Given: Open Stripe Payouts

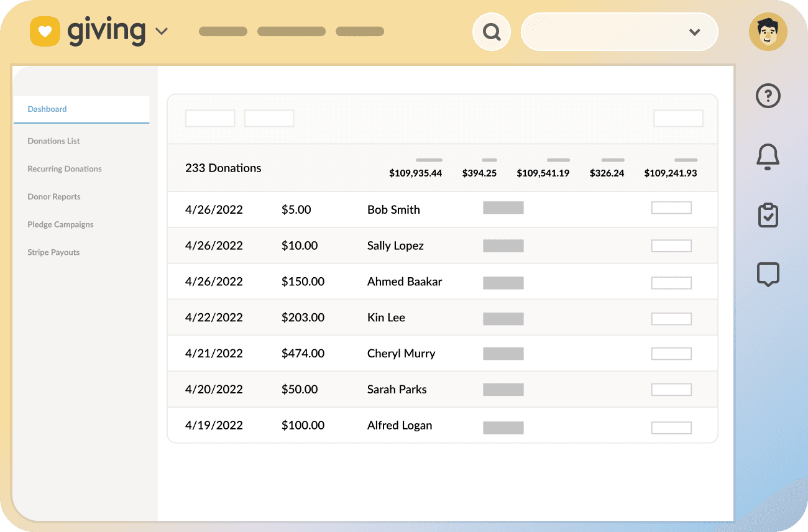Looking at the screenshot, I should [x=53, y=252].
